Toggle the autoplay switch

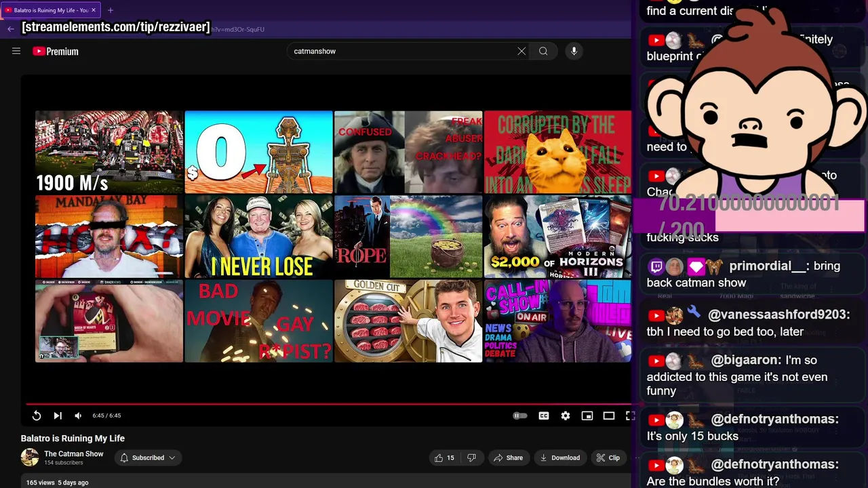pos(520,415)
